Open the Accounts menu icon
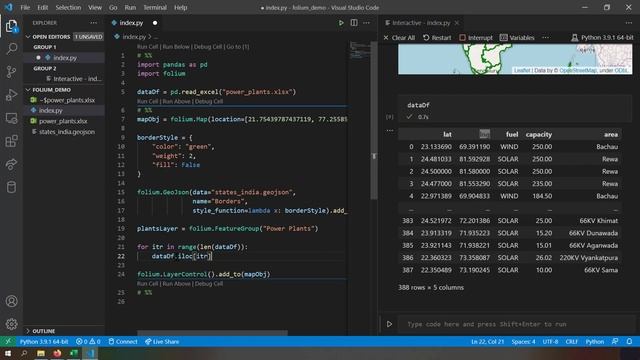The height and width of the screenshot is (360, 640). pos(11,301)
